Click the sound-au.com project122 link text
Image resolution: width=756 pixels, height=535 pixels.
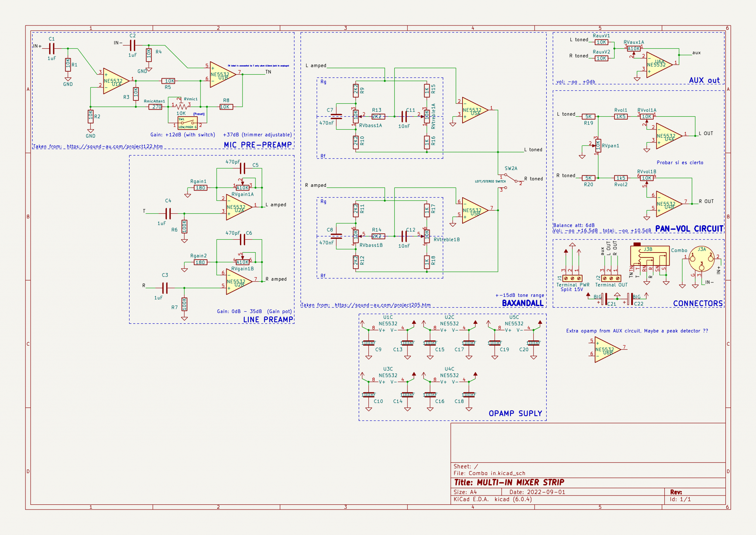115,147
